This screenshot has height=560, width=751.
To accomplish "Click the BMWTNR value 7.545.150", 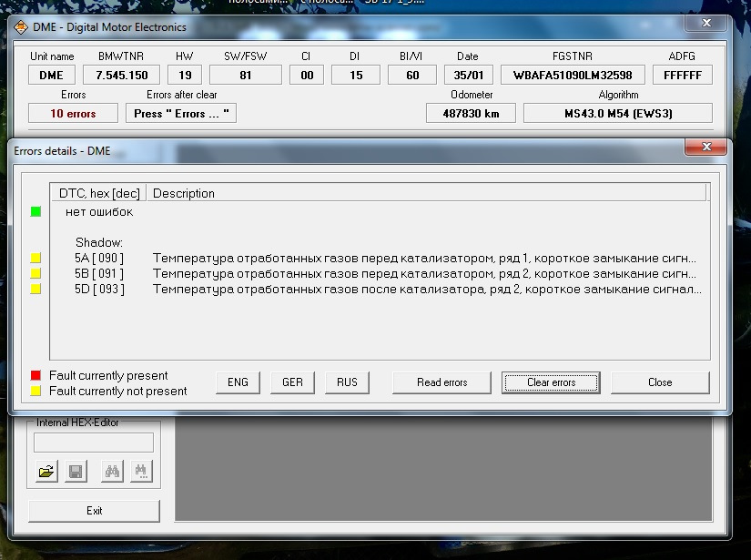I will pos(121,76).
